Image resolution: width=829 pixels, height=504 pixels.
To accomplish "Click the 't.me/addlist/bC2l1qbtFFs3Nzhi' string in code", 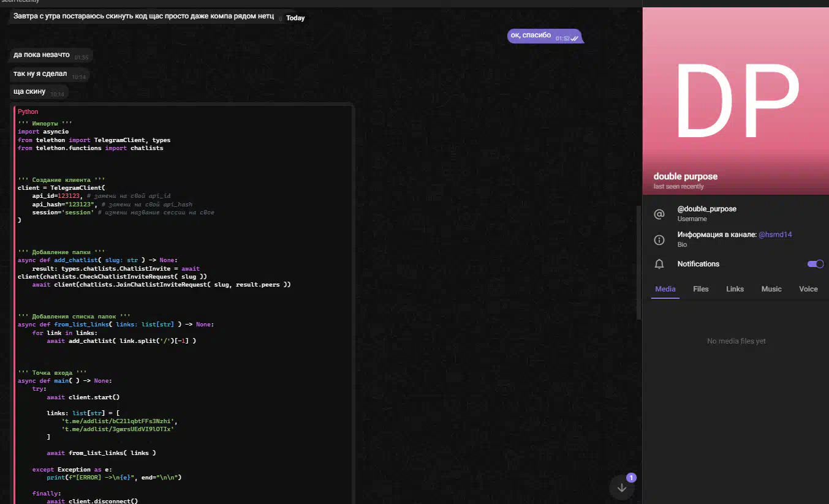I will click(x=119, y=421).
